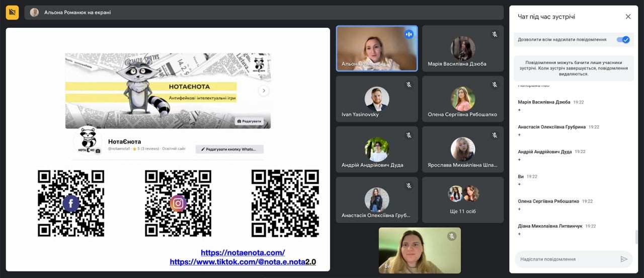Click the speaking indicator on Альона Романюк tile
644x278 pixels.
tap(409, 34)
